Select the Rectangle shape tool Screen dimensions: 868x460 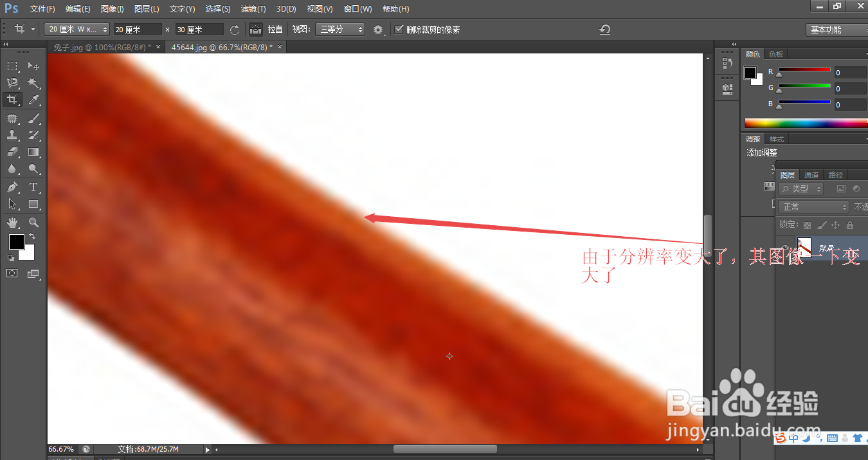point(33,204)
